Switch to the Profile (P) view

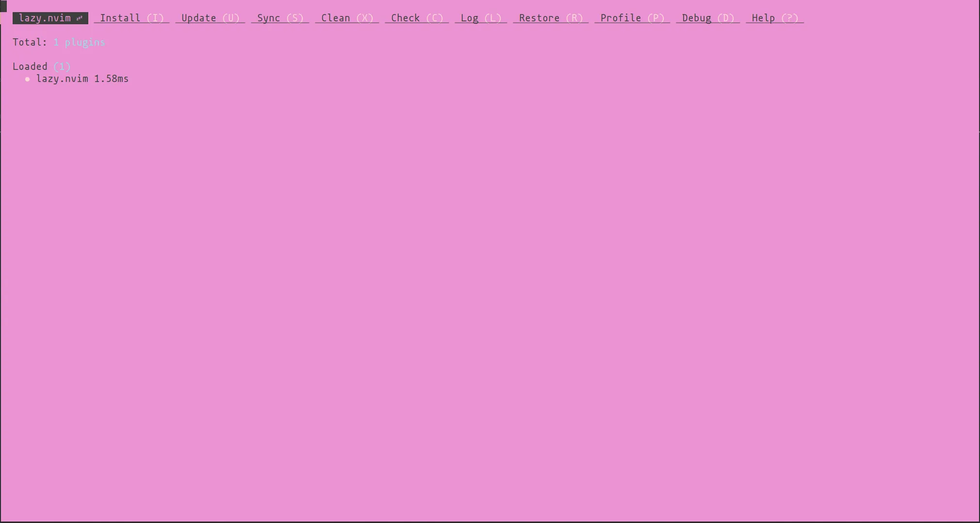pos(632,18)
